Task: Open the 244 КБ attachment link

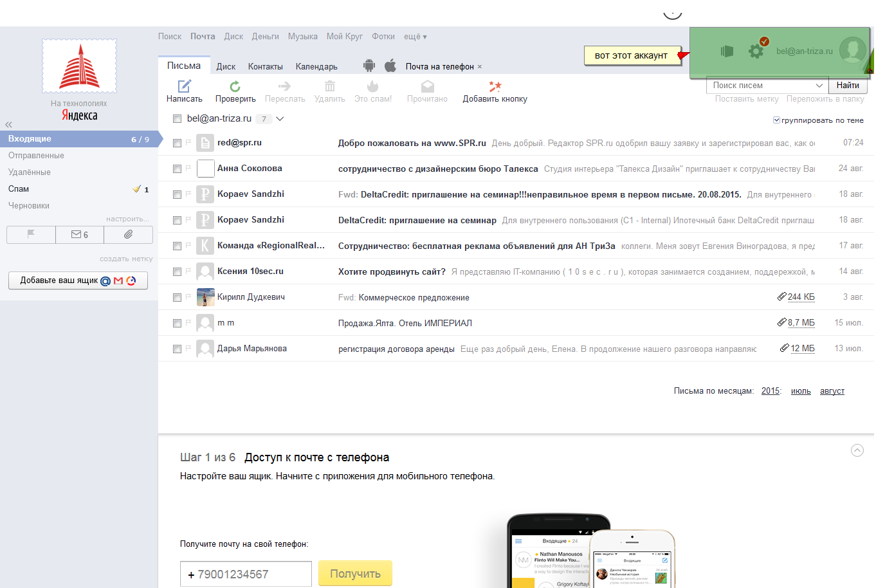Action: coord(801,297)
